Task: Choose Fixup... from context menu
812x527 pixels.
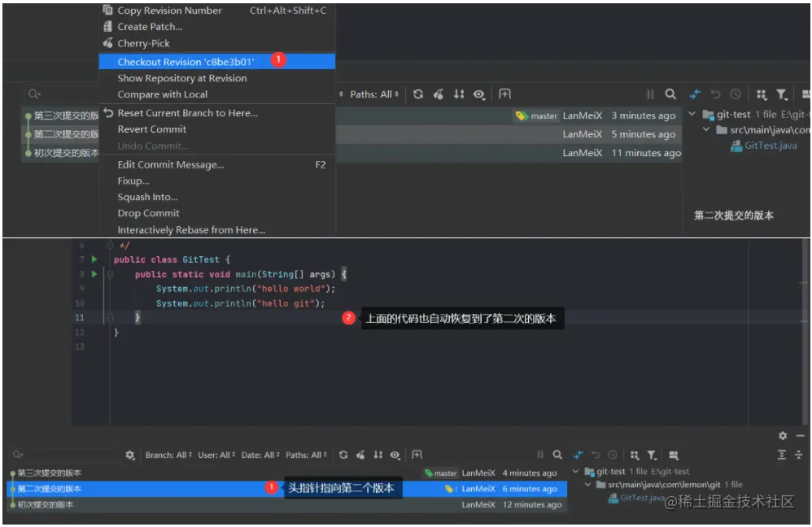Action: tap(217, 181)
